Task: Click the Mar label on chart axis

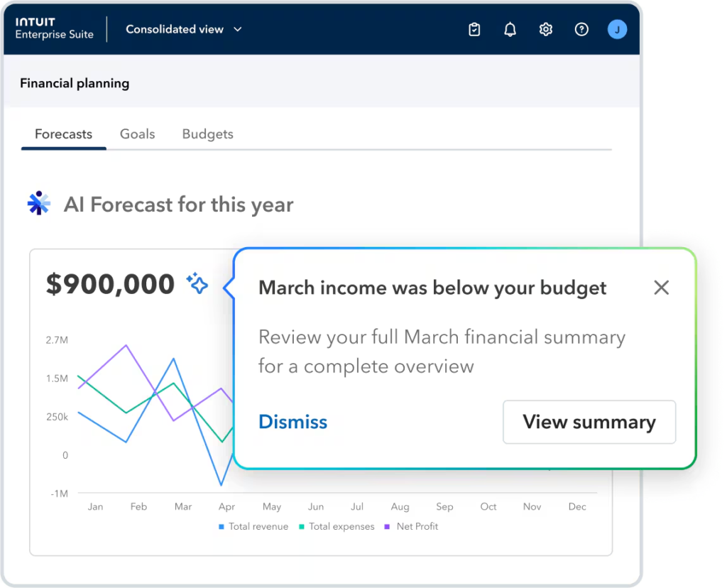Action: pos(183,506)
